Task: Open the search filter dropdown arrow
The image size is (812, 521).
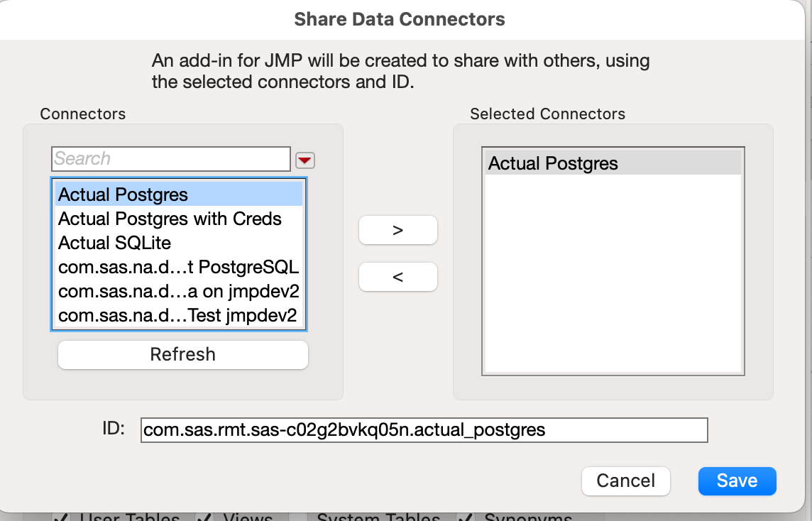Action: point(304,160)
